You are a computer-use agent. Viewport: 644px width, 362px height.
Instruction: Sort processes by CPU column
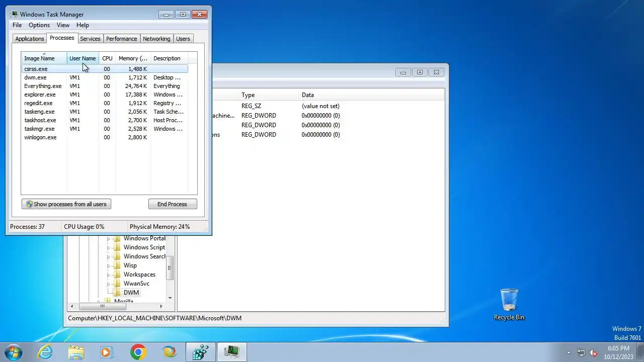107,58
